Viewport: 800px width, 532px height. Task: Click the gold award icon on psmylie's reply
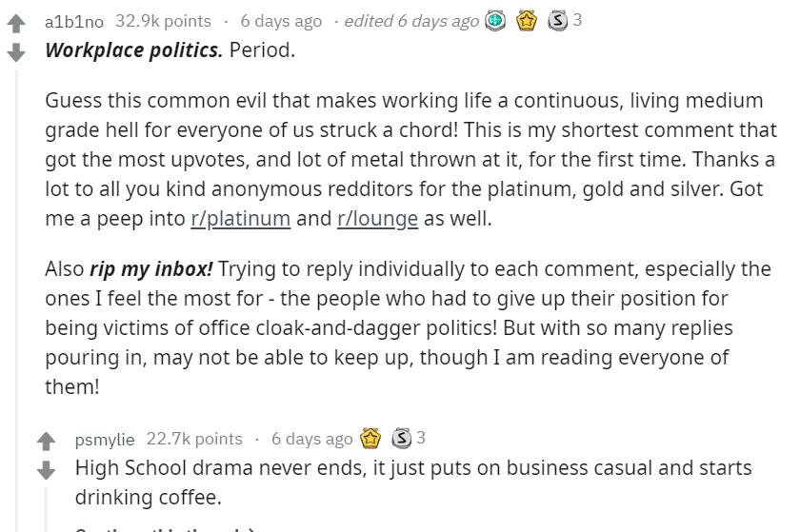click(x=370, y=439)
